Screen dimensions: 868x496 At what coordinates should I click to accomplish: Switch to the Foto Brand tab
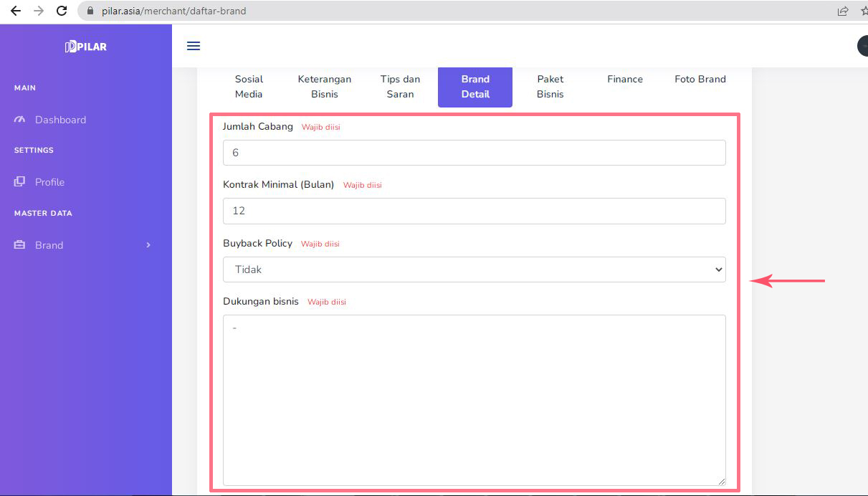700,80
